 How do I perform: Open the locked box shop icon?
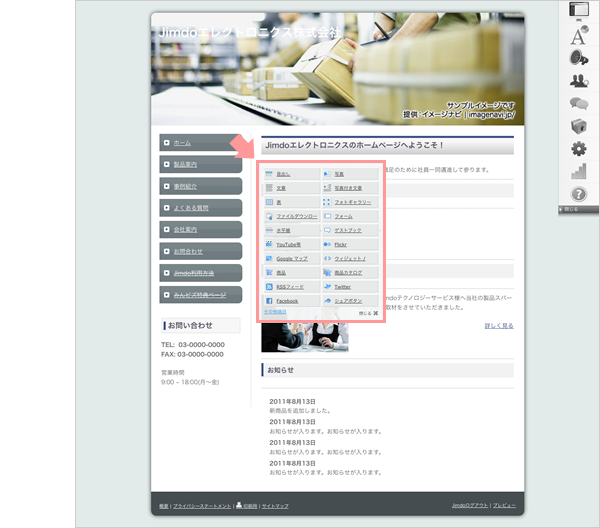tap(579, 126)
